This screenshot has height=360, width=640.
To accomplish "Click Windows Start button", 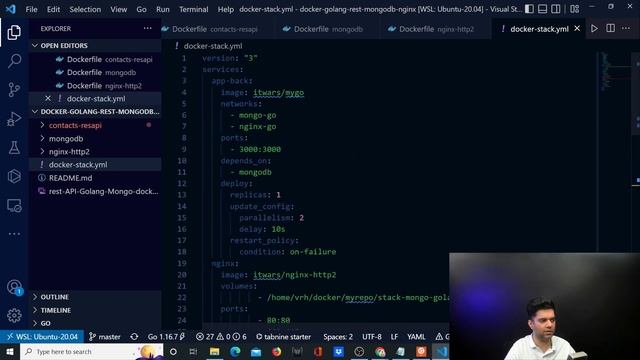I will click(x=10, y=351).
